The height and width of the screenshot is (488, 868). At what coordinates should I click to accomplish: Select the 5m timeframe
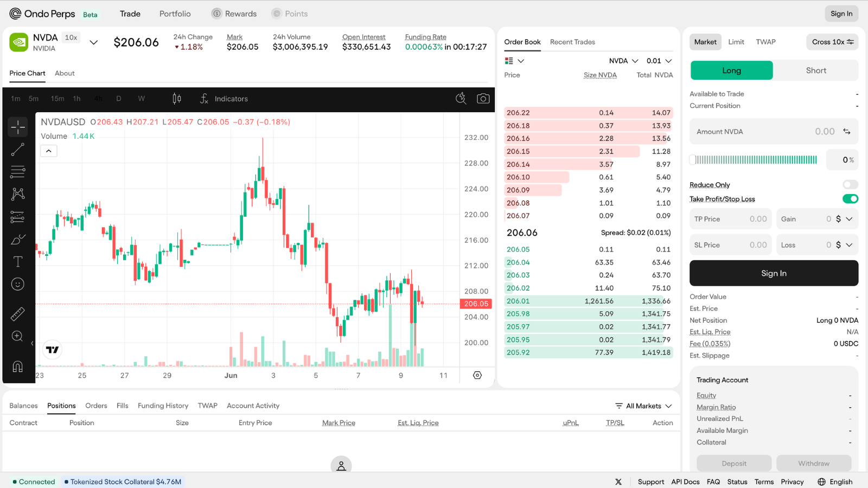point(34,99)
